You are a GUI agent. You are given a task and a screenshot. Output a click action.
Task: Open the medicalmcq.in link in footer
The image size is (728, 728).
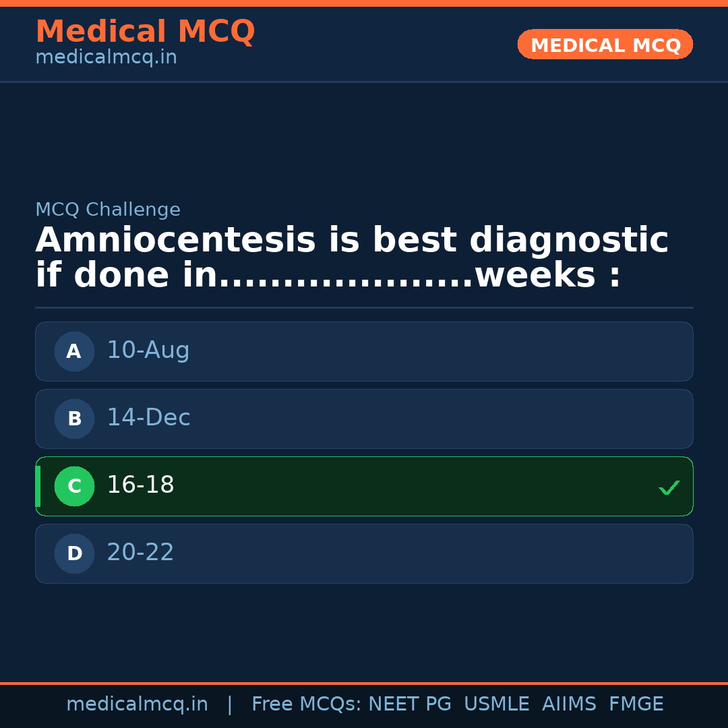[x=137, y=704]
